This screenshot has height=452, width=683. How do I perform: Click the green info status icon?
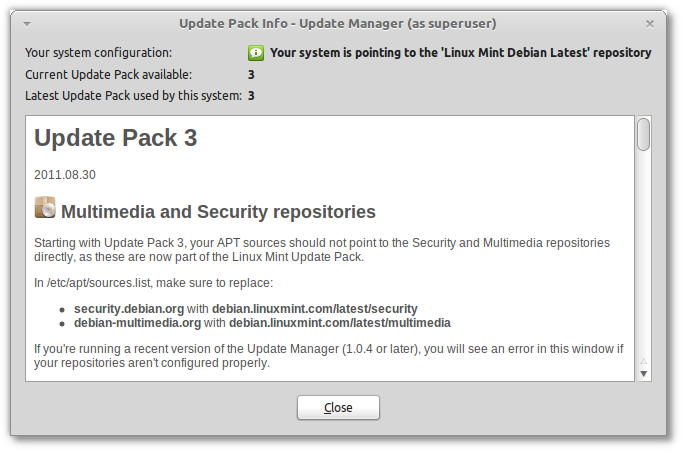pos(256,53)
